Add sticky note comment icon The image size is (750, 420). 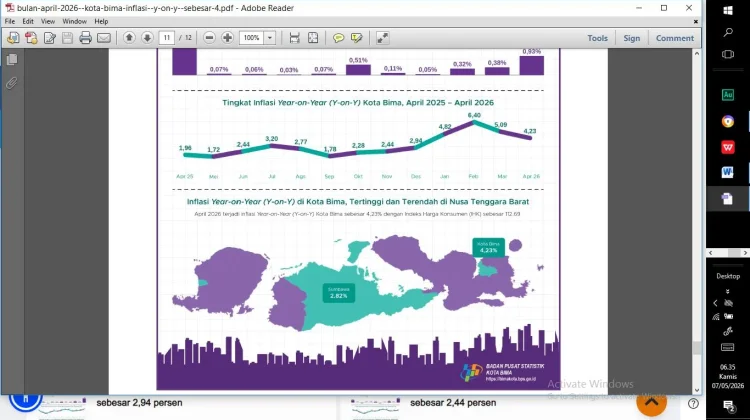click(x=338, y=38)
